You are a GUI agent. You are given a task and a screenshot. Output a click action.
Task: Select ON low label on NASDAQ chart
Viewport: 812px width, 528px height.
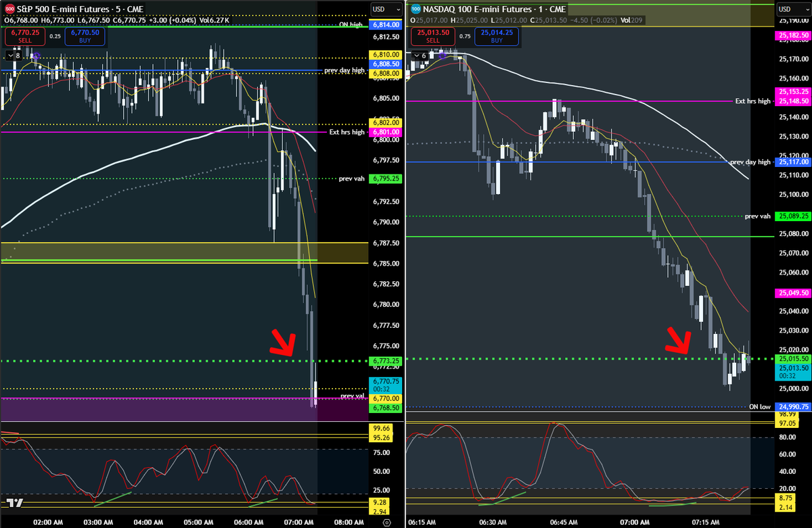pos(760,407)
